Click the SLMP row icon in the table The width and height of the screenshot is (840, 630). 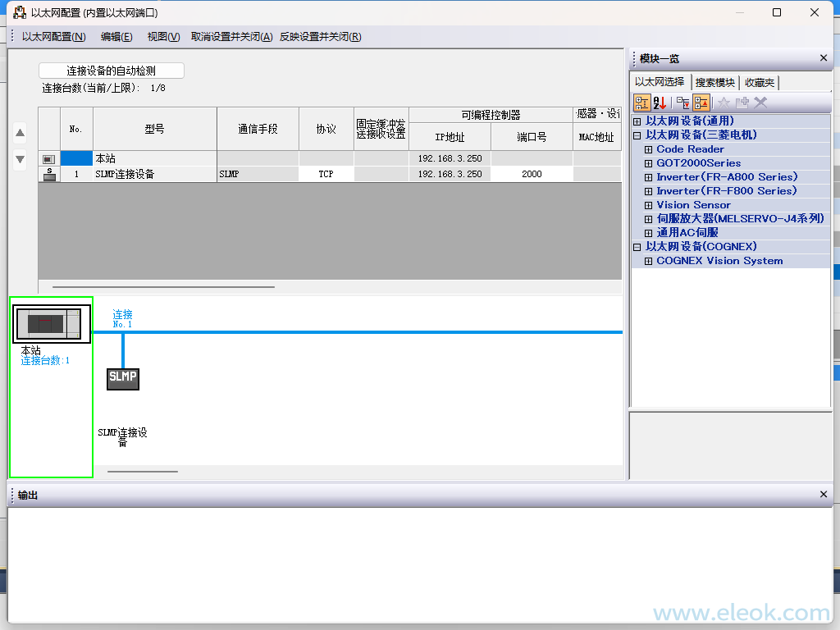(49, 174)
